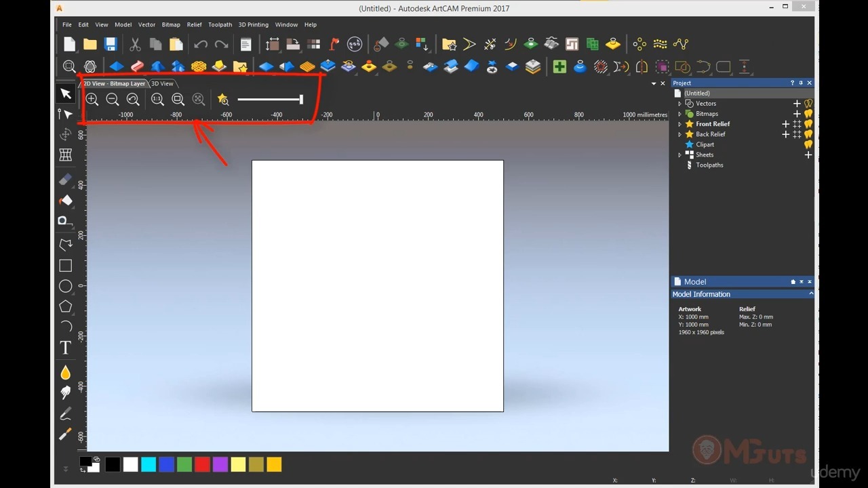Select the Create Polygon tool
This screenshot has width=868, height=488.
65,306
